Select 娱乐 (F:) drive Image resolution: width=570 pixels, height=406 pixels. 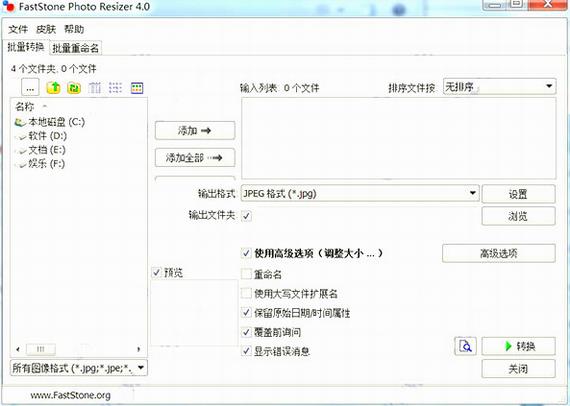click(x=40, y=164)
